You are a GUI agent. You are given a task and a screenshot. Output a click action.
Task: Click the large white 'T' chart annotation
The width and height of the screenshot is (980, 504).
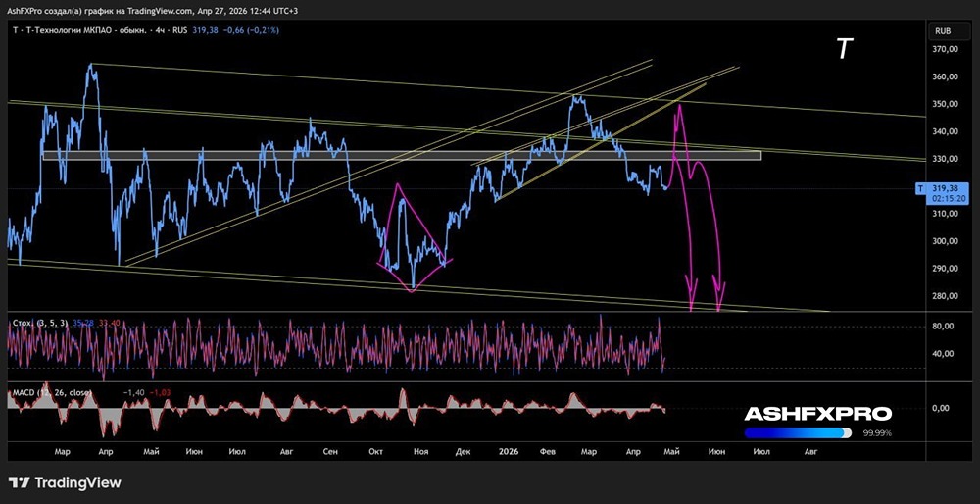tap(845, 49)
